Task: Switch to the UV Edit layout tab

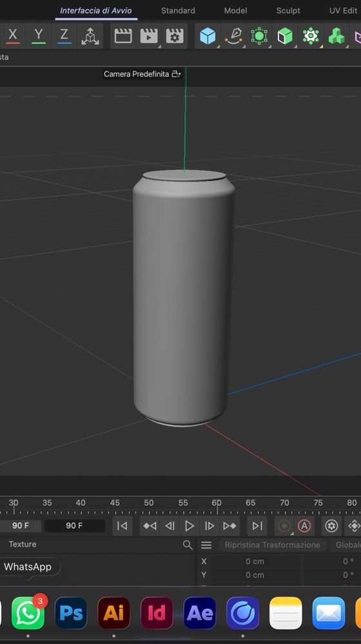Action: [x=343, y=11]
